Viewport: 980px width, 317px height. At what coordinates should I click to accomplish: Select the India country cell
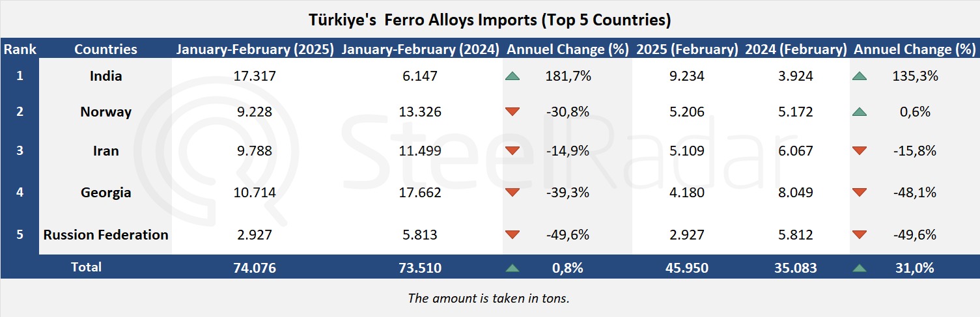(x=105, y=76)
